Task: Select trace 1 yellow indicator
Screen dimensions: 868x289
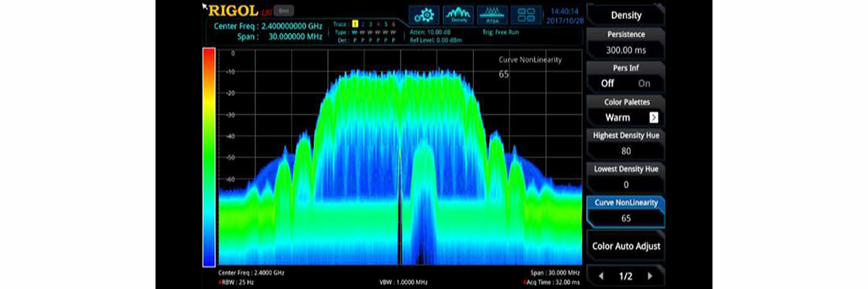Action: 354,25
